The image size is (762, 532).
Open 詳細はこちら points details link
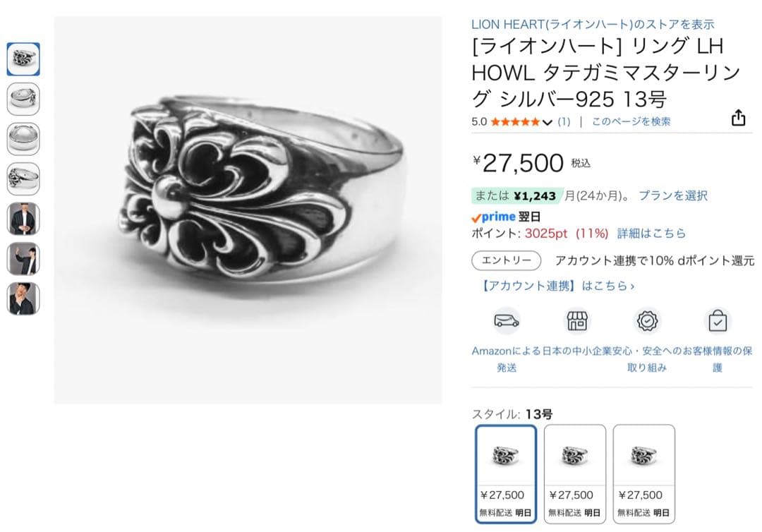tap(651, 234)
